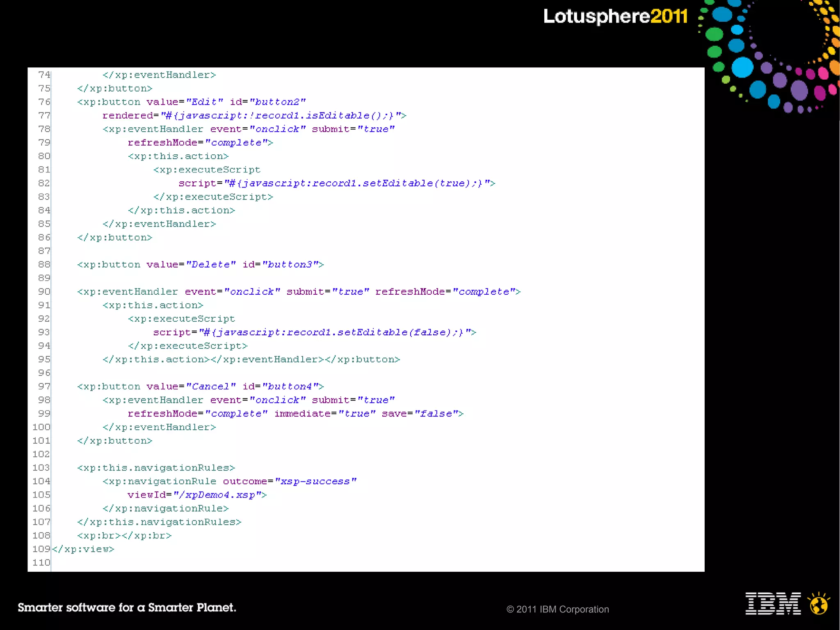Click </xp:executeScript> on line 94

tap(188, 346)
